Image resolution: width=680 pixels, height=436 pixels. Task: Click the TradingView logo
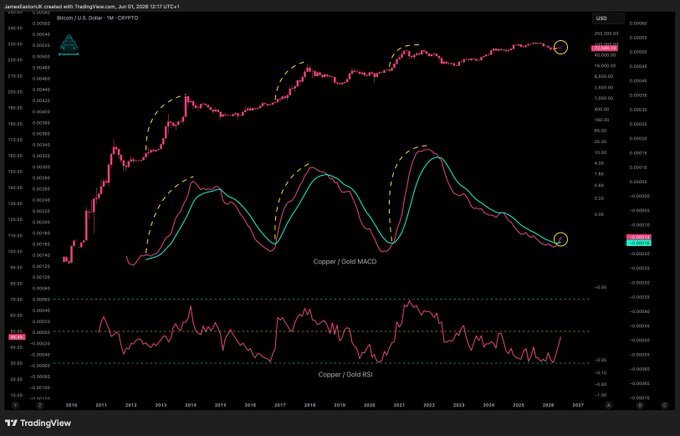pos(38,423)
